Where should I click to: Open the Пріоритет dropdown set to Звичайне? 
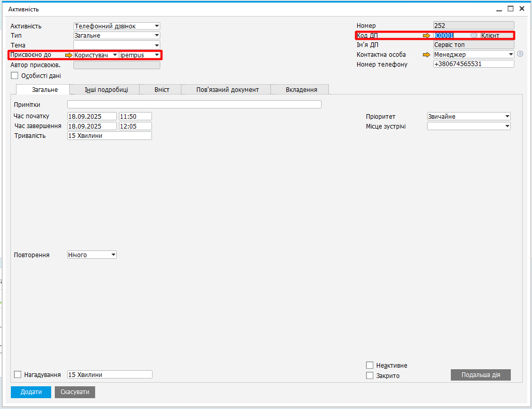[x=507, y=117]
